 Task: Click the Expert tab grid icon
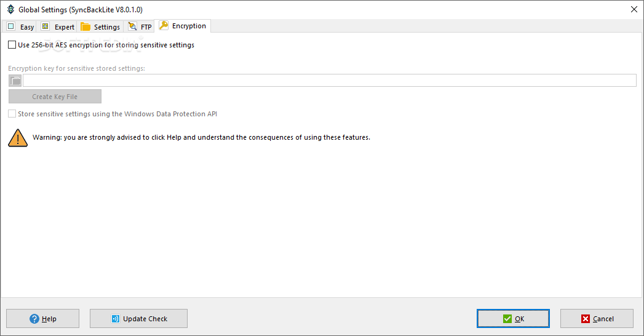click(x=45, y=26)
